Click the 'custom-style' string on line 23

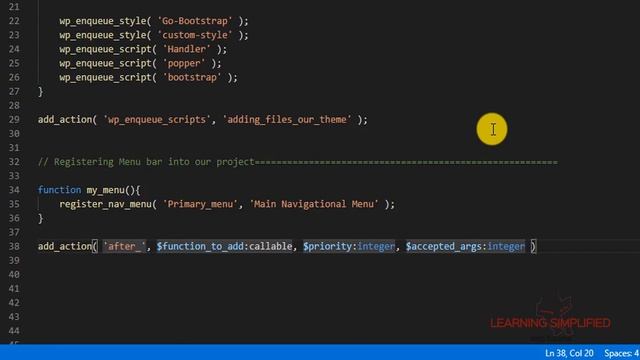[x=195, y=35]
